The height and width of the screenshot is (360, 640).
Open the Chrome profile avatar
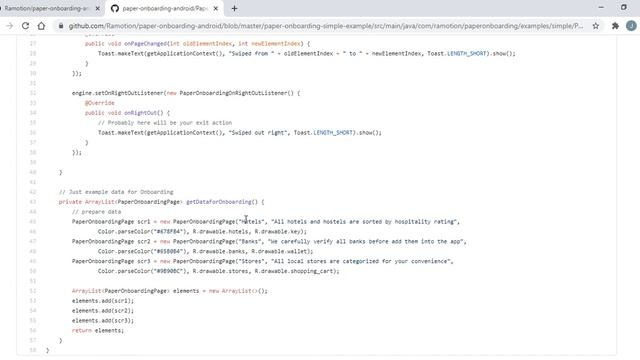[631, 26]
